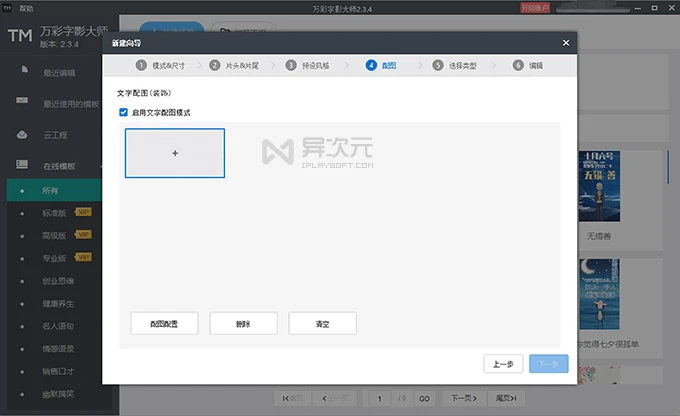Select the 幽默搞笑 category
The width and height of the screenshot is (680, 416).
point(58,393)
